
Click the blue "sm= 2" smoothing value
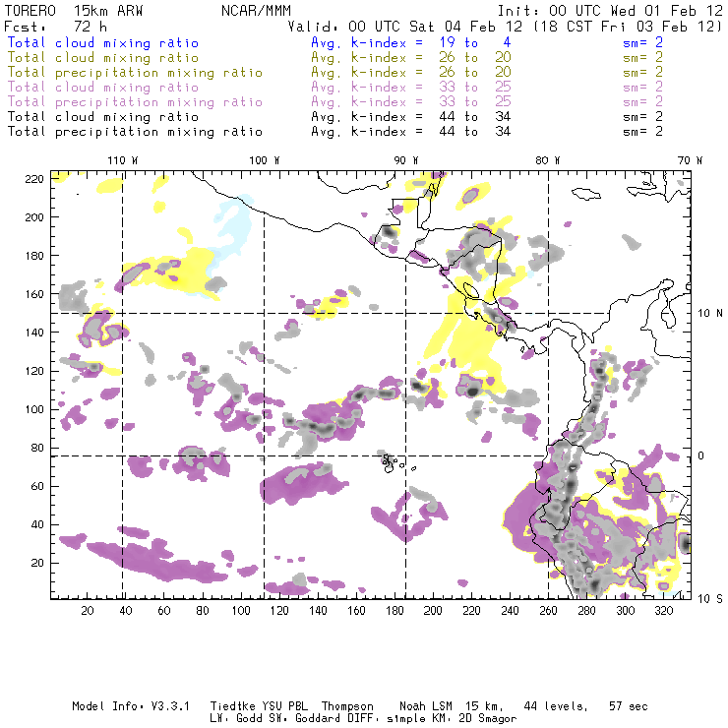642,42
